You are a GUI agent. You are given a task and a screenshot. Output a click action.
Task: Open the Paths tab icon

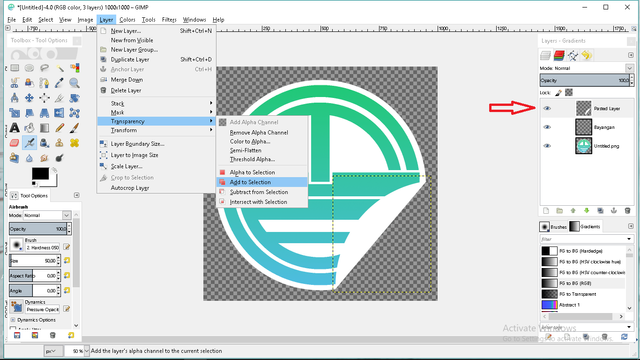click(x=573, y=56)
